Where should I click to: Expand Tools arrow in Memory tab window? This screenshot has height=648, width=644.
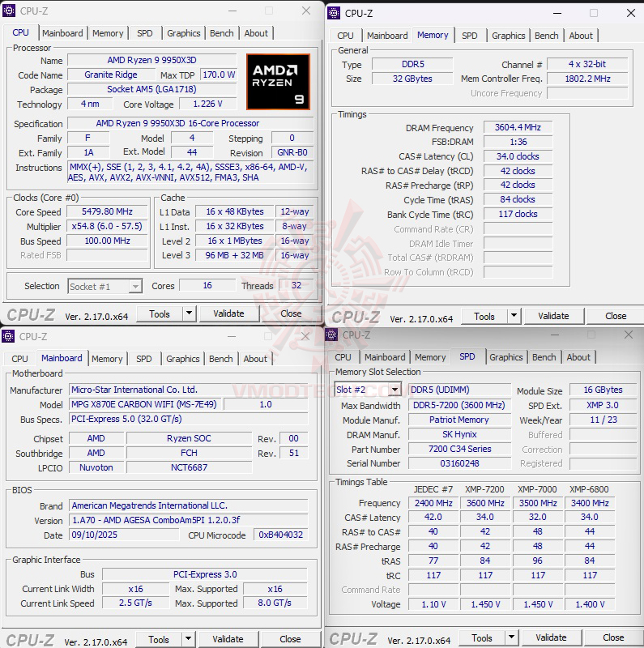tap(514, 316)
